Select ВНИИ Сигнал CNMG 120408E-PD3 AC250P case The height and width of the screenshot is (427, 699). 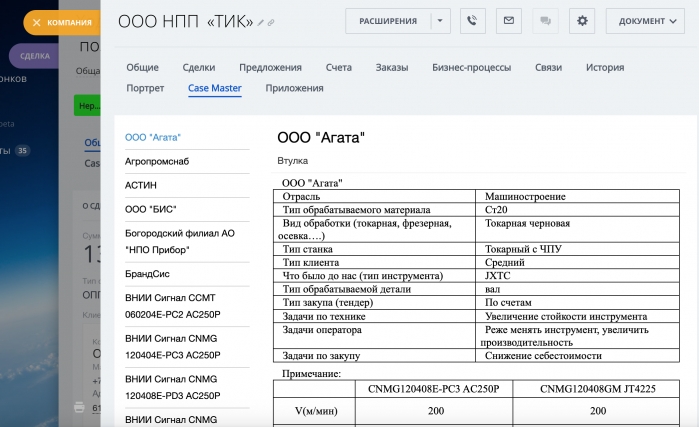click(x=173, y=387)
